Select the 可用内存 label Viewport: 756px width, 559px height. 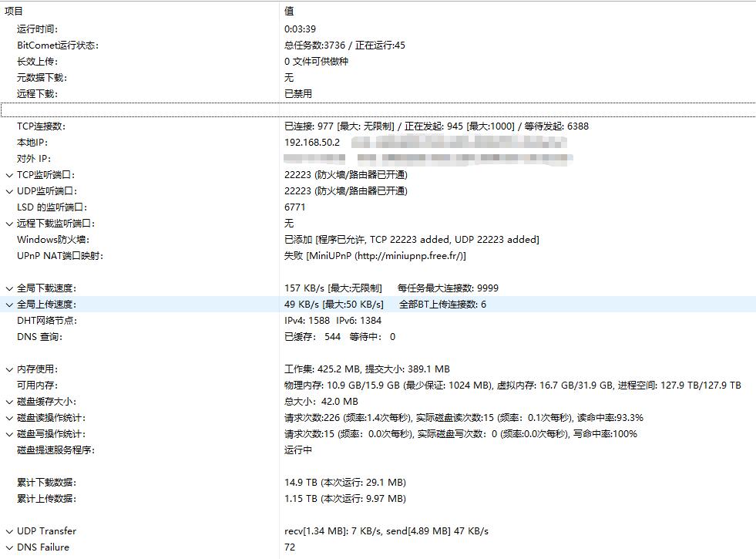click(x=37, y=386)
